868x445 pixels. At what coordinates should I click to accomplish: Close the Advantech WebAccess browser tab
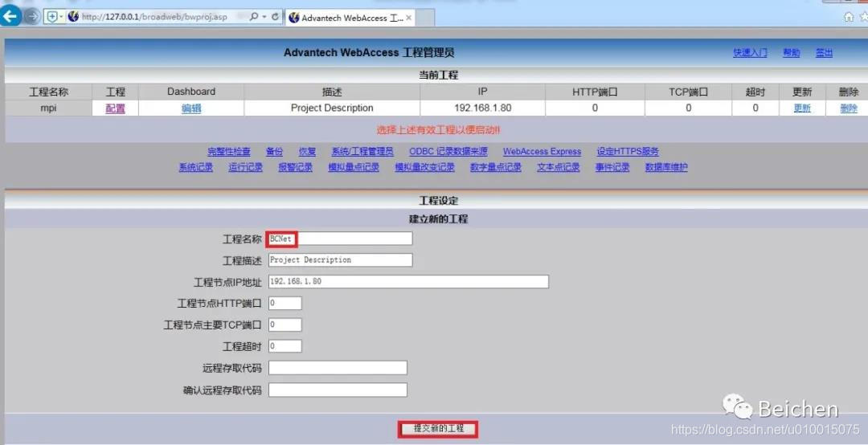408,18
